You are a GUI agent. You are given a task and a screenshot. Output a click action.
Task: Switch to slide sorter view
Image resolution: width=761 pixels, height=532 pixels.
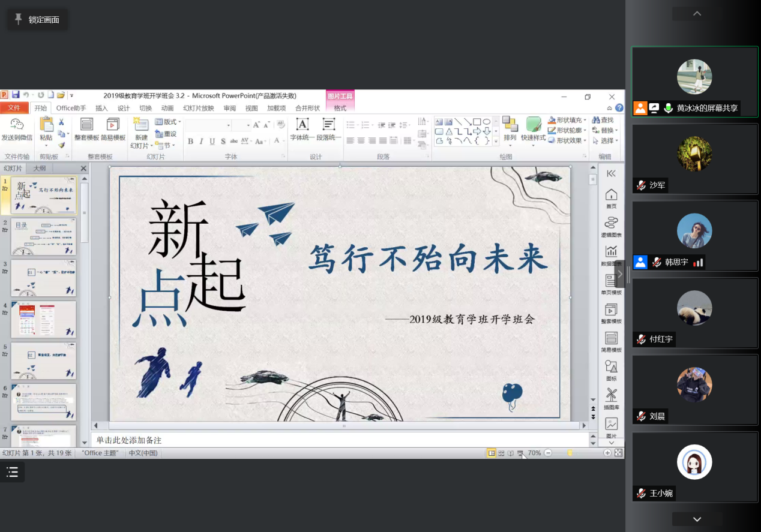501,453
